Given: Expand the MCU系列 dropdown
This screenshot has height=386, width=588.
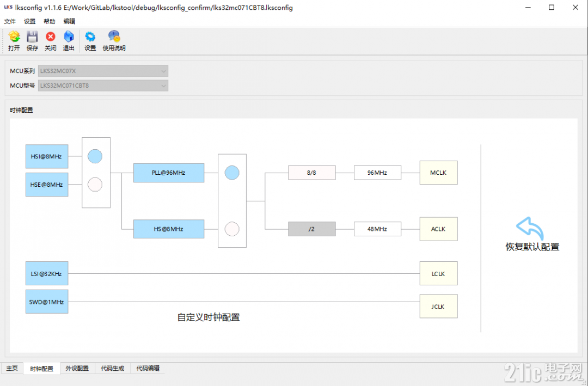Looking at the screenshot, I should pyautogui.click(x=103, y=71).
